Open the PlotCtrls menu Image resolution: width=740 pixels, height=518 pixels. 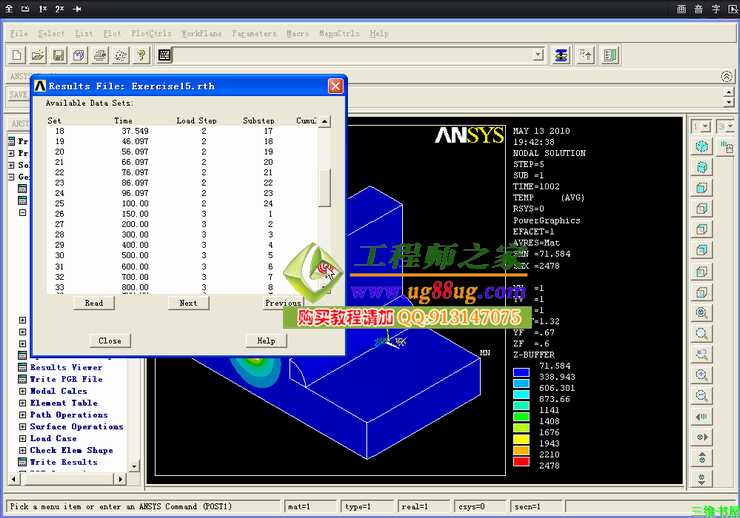point(151,33)
